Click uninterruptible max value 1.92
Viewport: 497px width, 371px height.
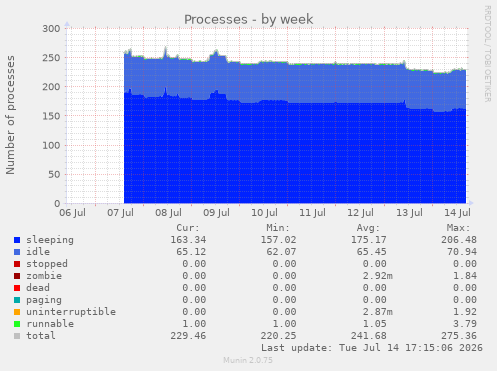click(465, 312)
